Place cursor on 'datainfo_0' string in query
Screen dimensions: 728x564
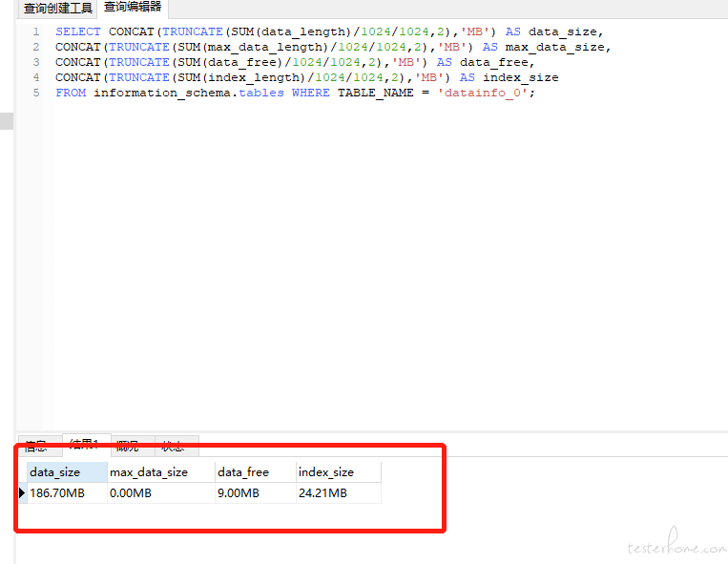coord(482,93)
